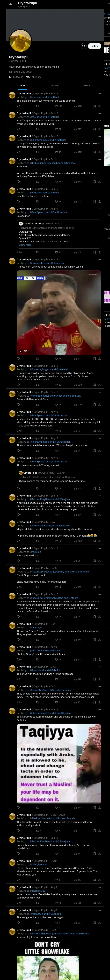Open more options on the first post

point(99,93)
